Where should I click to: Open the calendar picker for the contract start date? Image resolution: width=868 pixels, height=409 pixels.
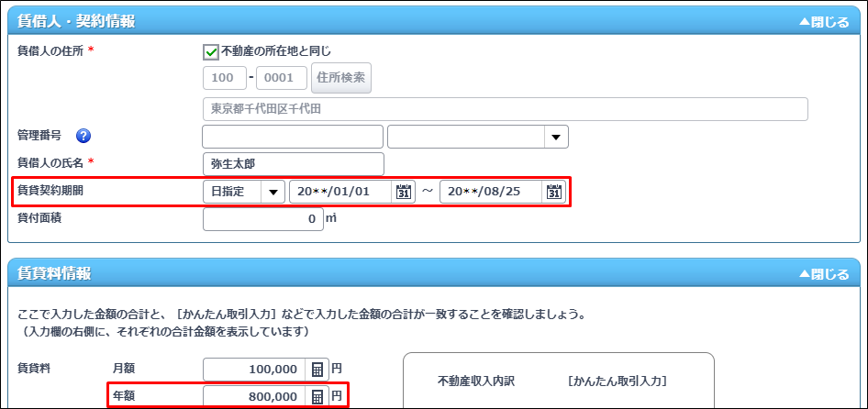[x=404, y=192]
